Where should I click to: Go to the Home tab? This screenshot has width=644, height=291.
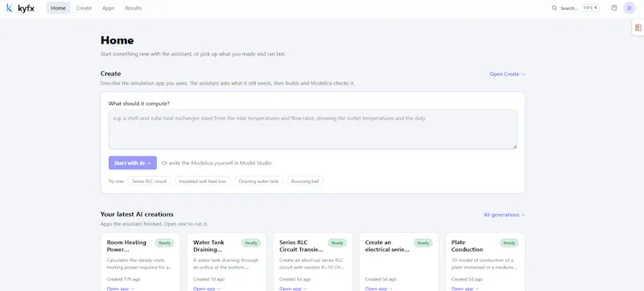point(58,8)
